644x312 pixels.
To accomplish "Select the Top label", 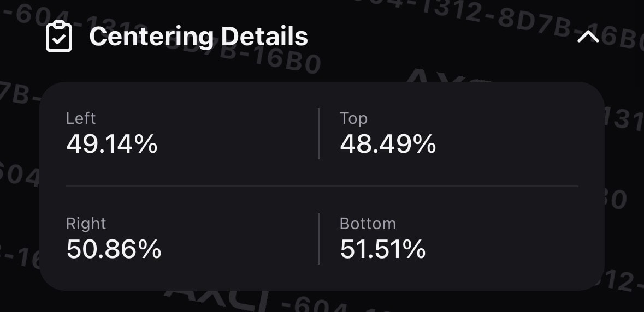I will 353,119.
